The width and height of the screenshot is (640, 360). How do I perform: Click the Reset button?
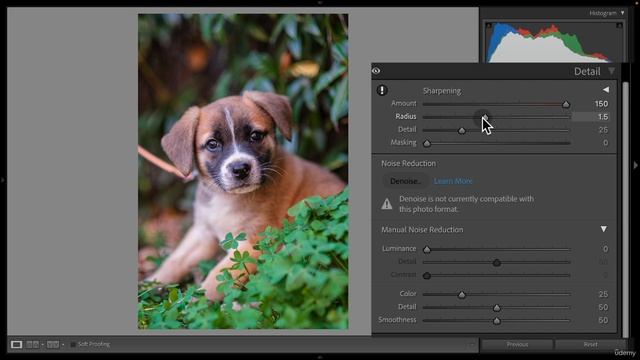tap(590, 344)
